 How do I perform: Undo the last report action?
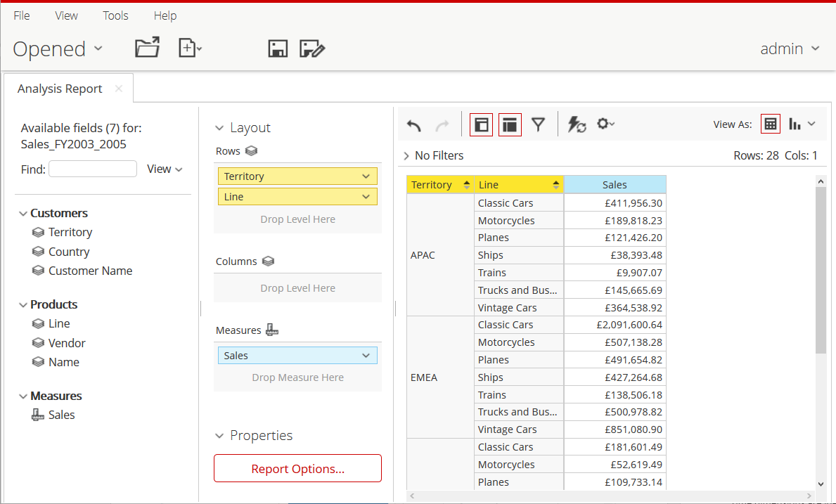pyautogui.click(x=414, y=125)
